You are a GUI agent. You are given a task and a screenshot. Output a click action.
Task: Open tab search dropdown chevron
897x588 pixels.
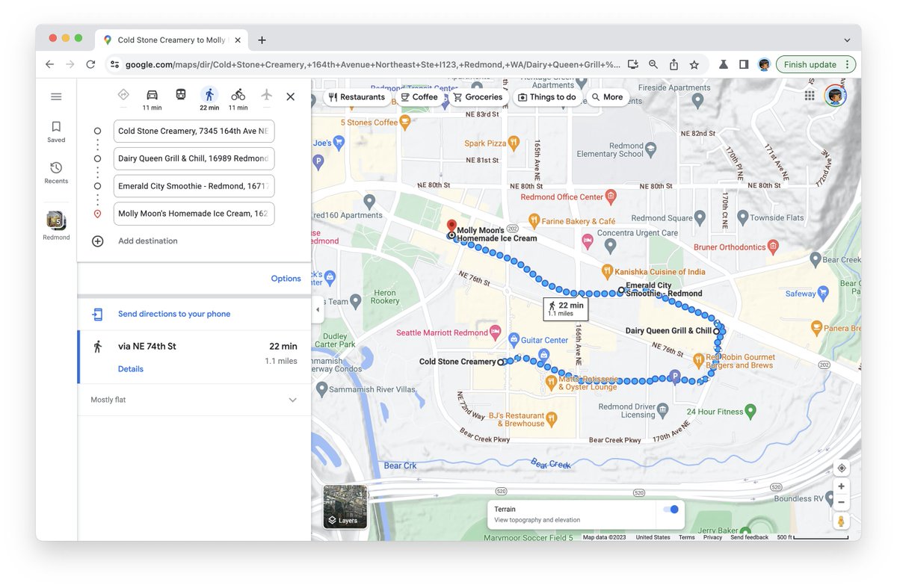click(x=846, y=40)
